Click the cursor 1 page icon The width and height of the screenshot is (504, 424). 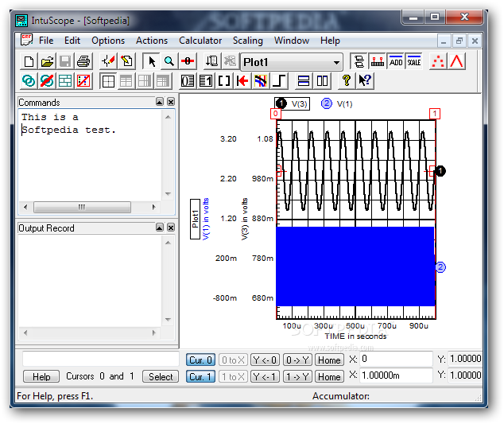point(206,81)
